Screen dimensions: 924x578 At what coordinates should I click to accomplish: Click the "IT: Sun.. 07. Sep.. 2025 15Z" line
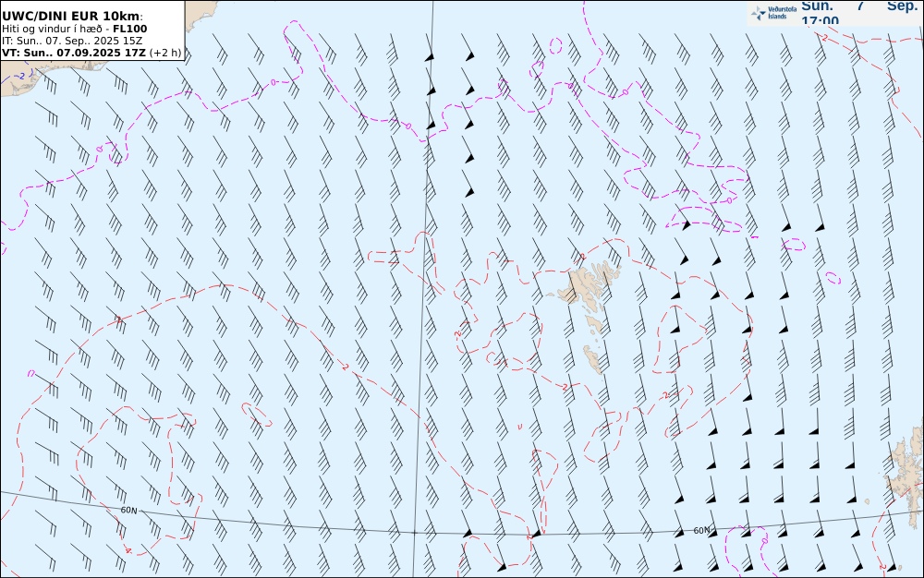click(72, 41)
